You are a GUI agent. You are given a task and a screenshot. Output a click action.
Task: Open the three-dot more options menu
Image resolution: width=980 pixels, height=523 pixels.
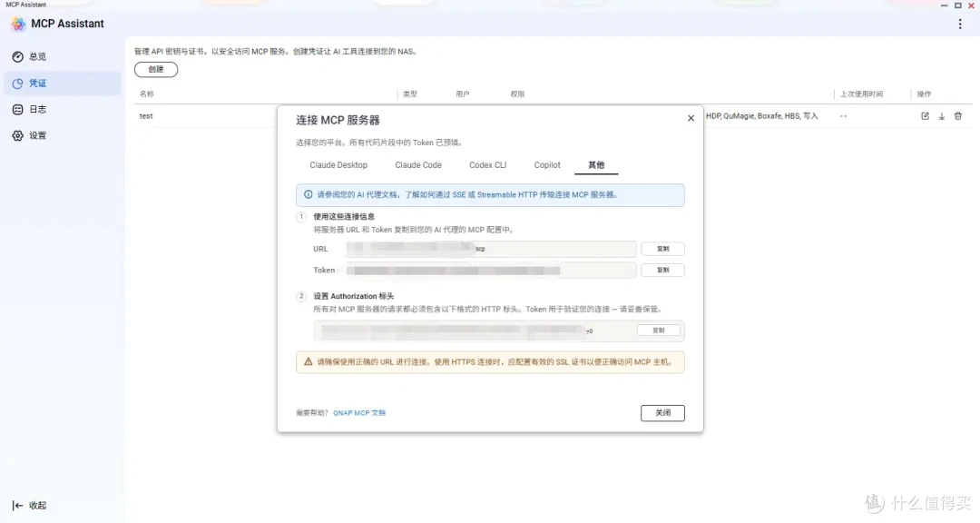click(959, 25)
